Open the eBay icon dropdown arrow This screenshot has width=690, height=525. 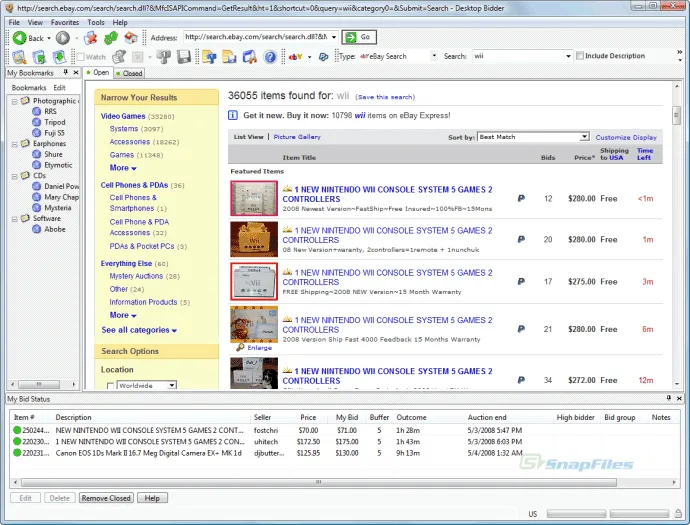tap(309, 57)
